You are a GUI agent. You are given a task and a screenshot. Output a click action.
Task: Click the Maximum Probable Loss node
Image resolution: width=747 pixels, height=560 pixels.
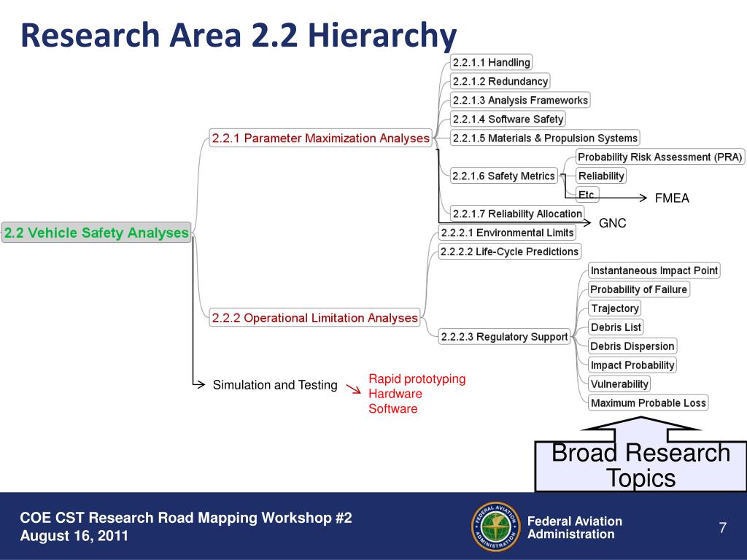(648, 402)
